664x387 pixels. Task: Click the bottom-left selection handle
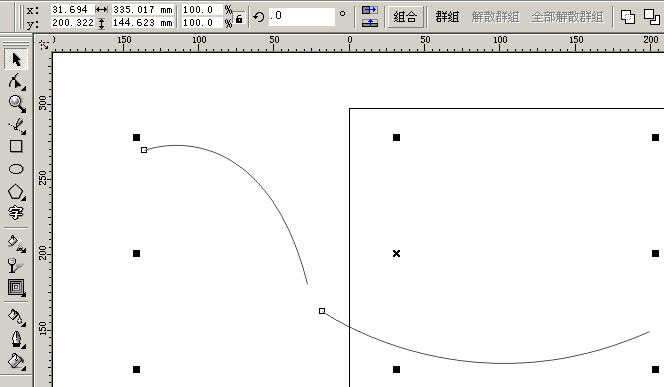[136, 370]
